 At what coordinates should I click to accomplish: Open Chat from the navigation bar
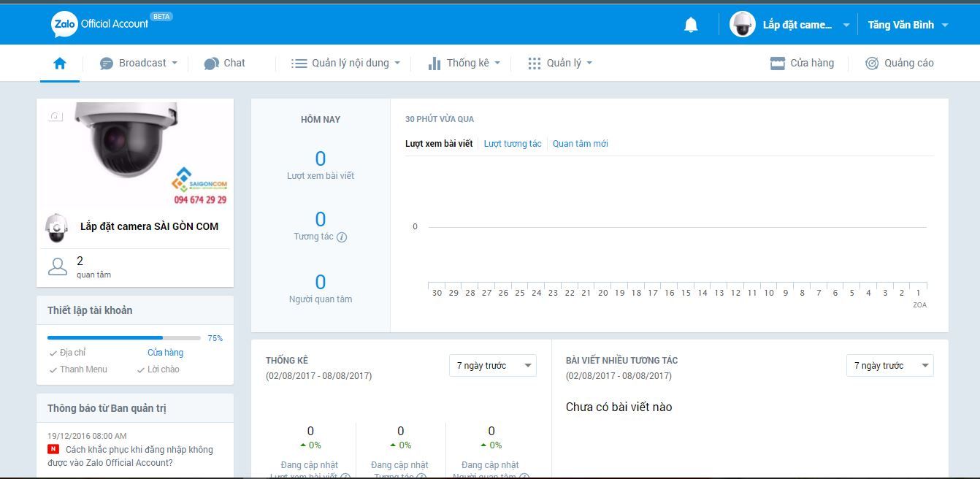click(x=225, y=64)
